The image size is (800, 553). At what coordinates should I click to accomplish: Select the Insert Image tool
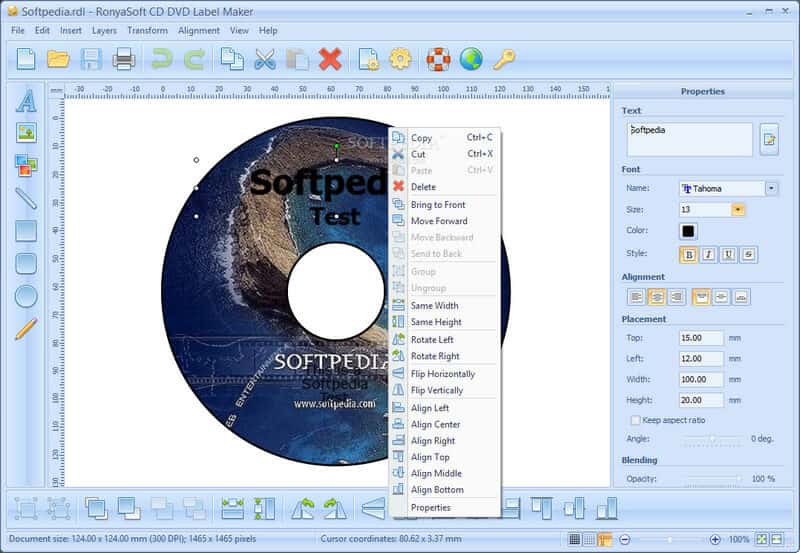click(26, 133)
